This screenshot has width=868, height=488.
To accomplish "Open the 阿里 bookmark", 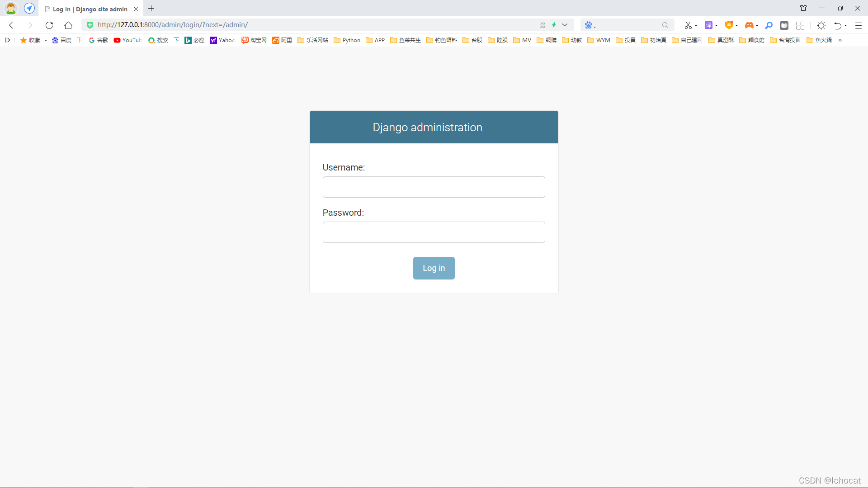I will tap(282, 40).
